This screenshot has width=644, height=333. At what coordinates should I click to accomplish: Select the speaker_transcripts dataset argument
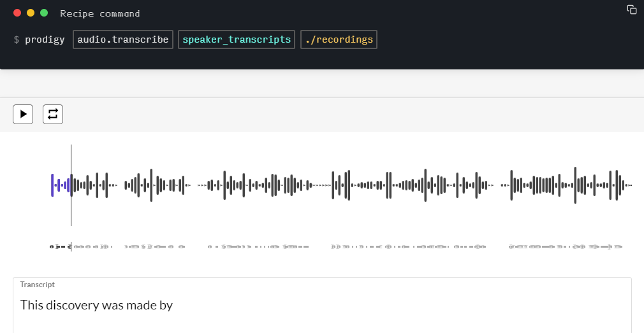[237, 39]
